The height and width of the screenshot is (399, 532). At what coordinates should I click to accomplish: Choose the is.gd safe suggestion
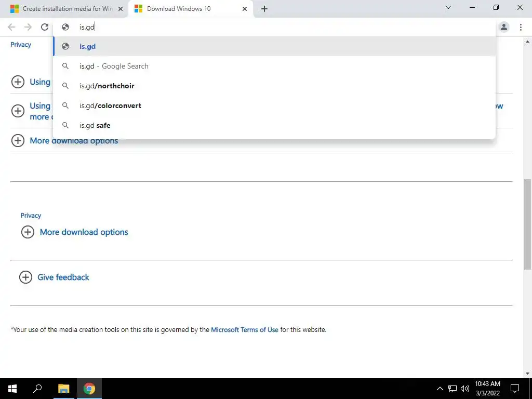[274, 125]
